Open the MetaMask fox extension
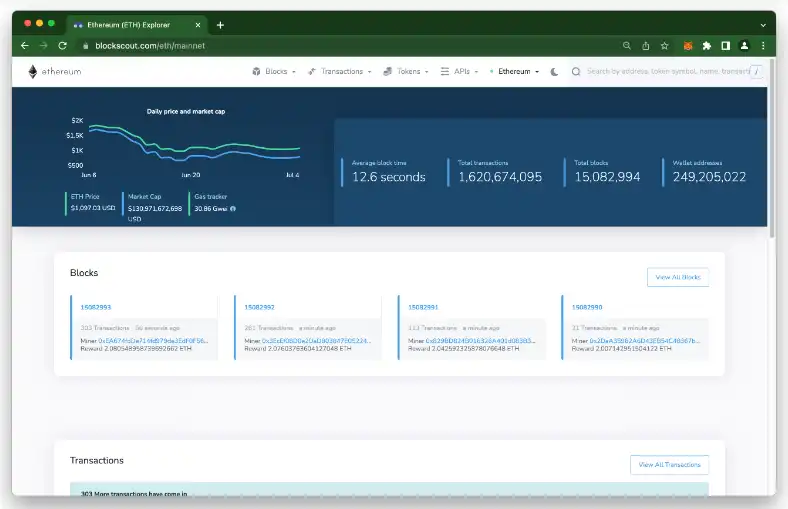 click(688, 46)
